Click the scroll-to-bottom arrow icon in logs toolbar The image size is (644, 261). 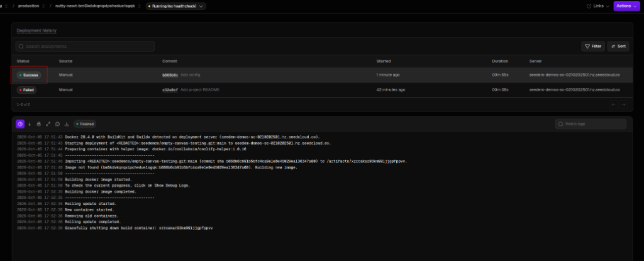(30, 124)
